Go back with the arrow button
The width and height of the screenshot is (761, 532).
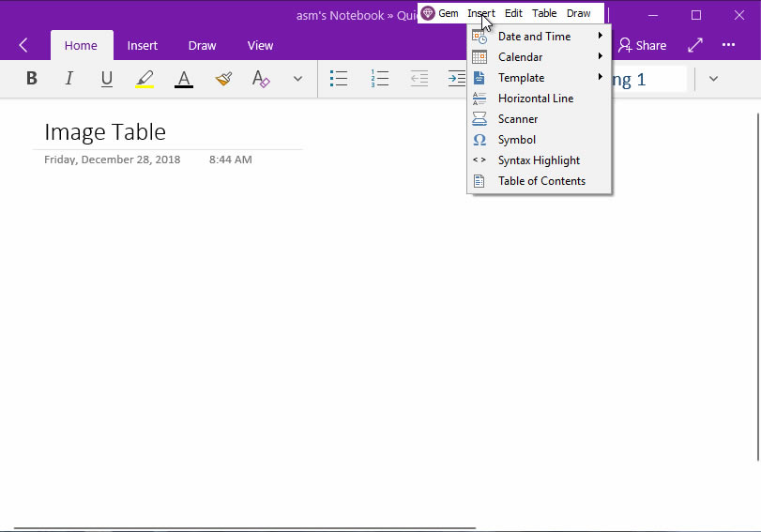23,45
